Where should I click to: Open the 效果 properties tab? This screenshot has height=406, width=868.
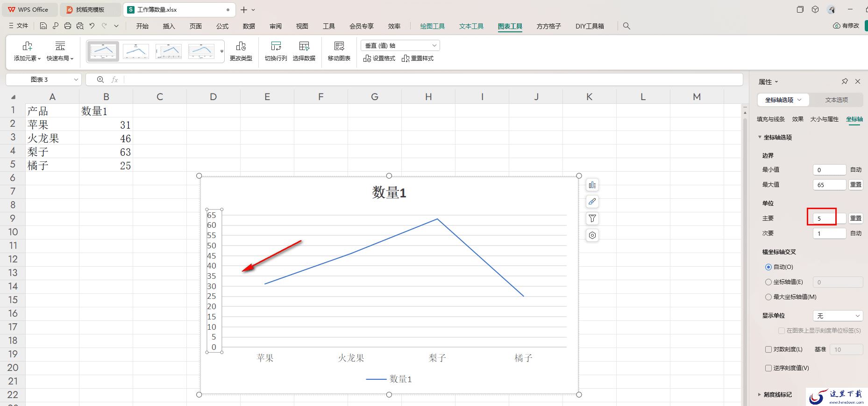(x=797, y=119)
